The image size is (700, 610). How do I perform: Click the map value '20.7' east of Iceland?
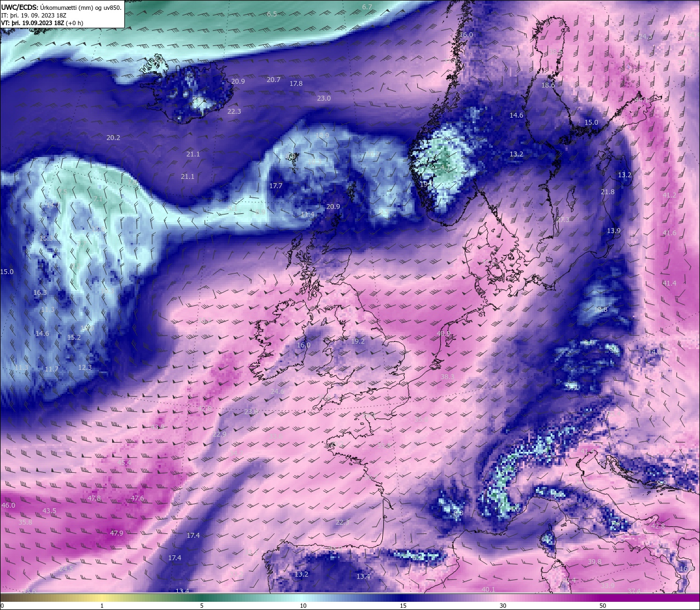coord(273,80)
